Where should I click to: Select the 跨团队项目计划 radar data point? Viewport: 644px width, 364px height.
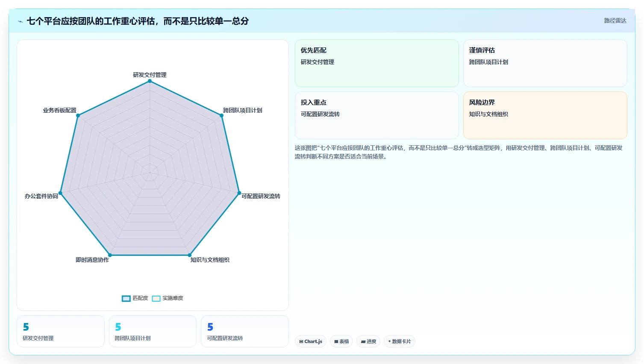pos(221,115)
